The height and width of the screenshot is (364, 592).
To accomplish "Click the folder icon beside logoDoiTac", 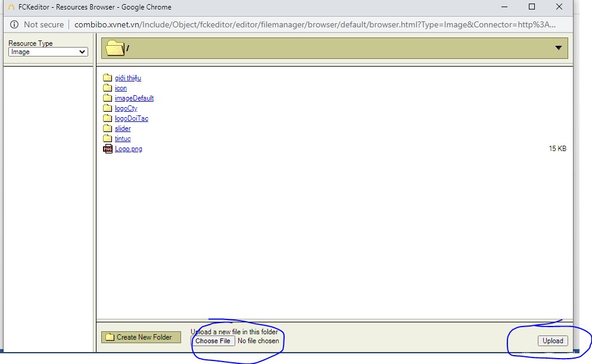I will [x=107, y=118].
